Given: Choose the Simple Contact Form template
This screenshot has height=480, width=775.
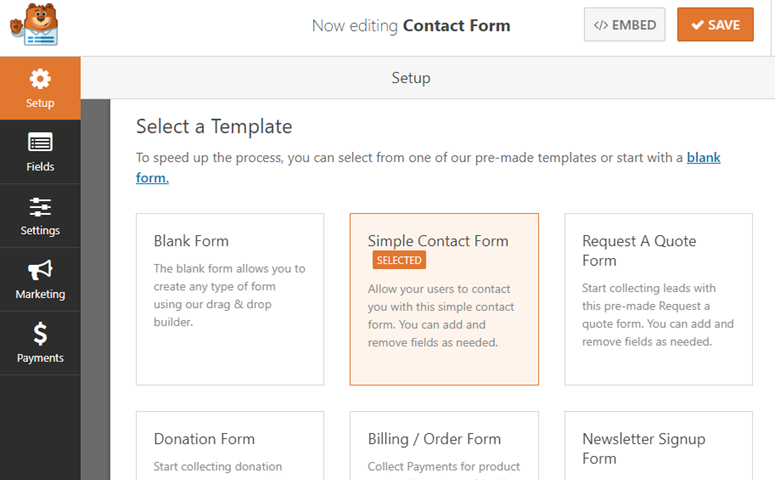Looking at the screenshot, I should pos(444,298).
